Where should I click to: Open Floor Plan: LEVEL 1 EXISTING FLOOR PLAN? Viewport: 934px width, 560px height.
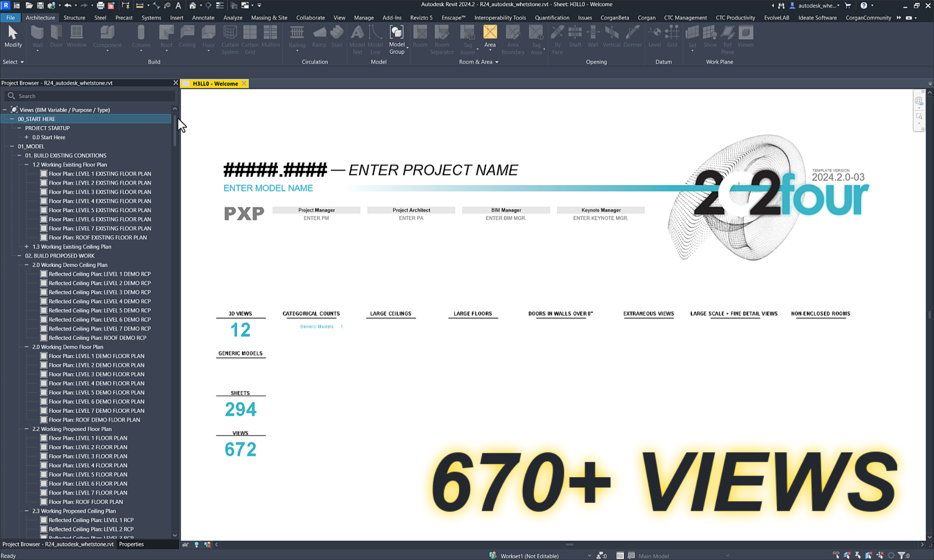99,173
